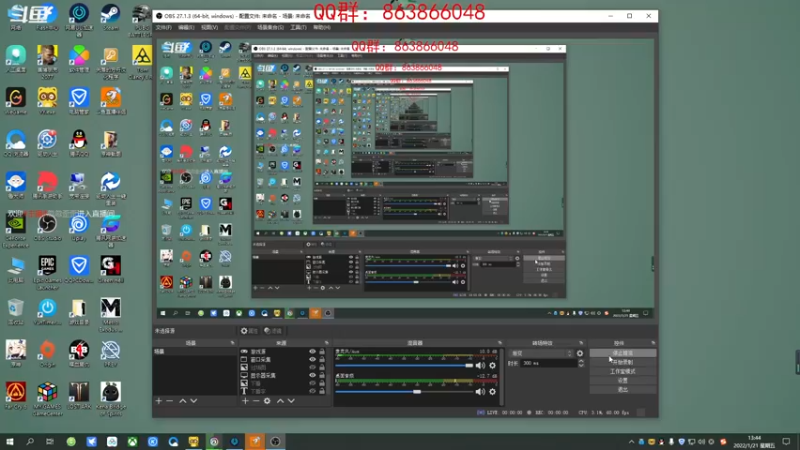The width and height of the screenshot is (800, 450).
Task: Open Recycle Bin on desktop
Action: [x=15, y=311]
